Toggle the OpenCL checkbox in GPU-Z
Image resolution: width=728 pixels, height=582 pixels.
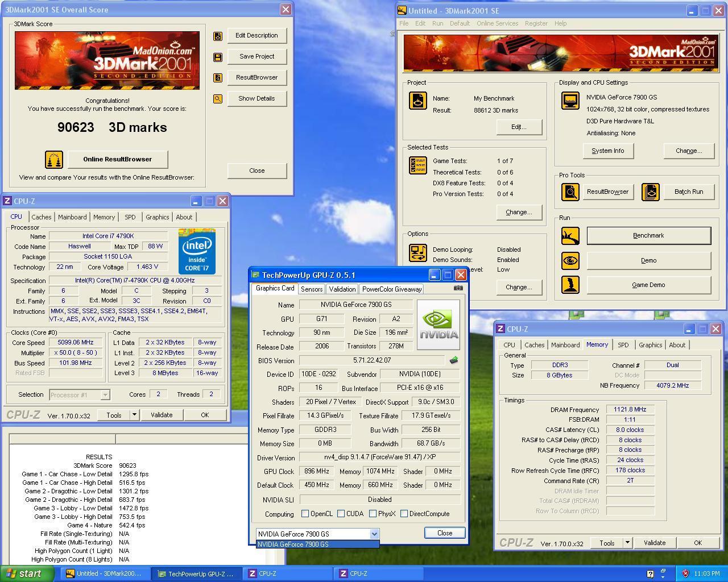click(305, 514)
